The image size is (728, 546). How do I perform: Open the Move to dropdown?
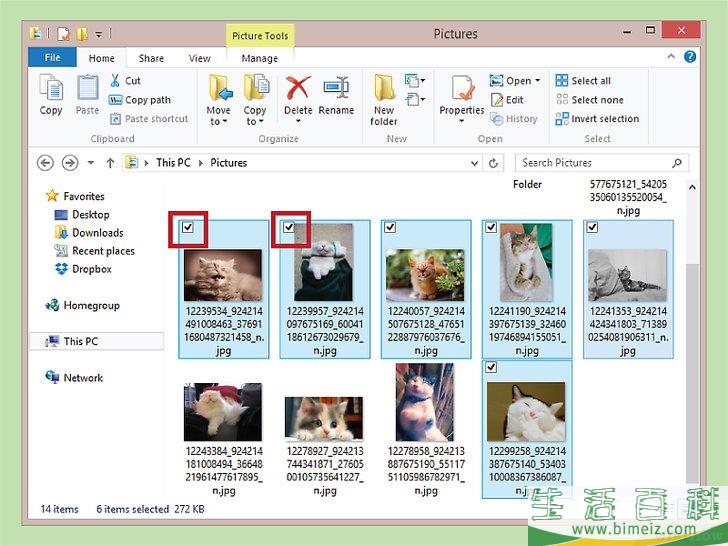218,100
